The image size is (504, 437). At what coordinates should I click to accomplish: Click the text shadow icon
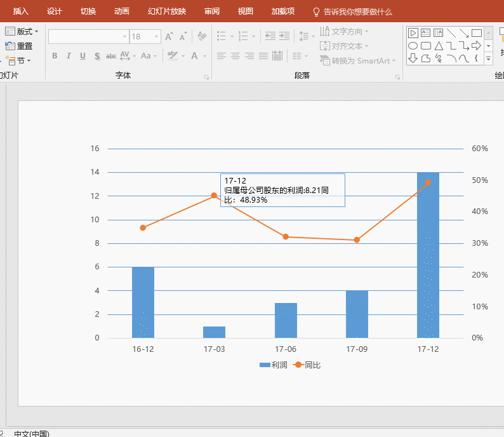click(97, 56)
